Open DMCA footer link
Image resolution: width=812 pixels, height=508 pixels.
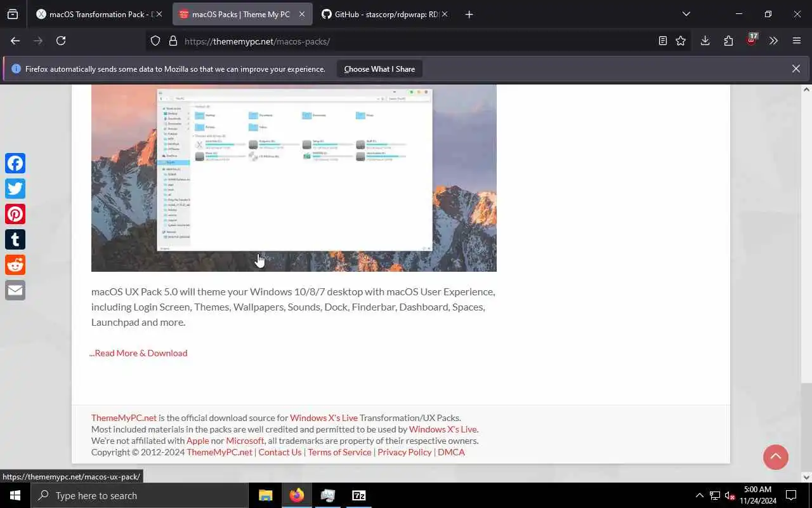[451, 452]
